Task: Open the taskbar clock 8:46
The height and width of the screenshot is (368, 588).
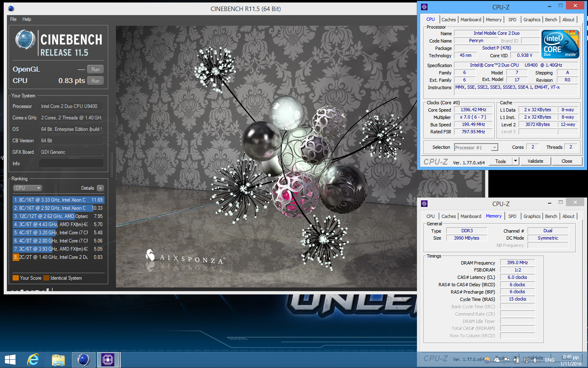Action: (571, 360)
